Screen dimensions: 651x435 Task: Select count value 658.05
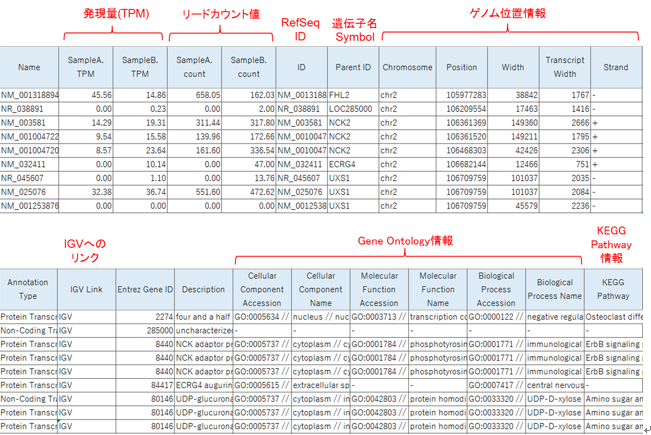click(194, 95)
